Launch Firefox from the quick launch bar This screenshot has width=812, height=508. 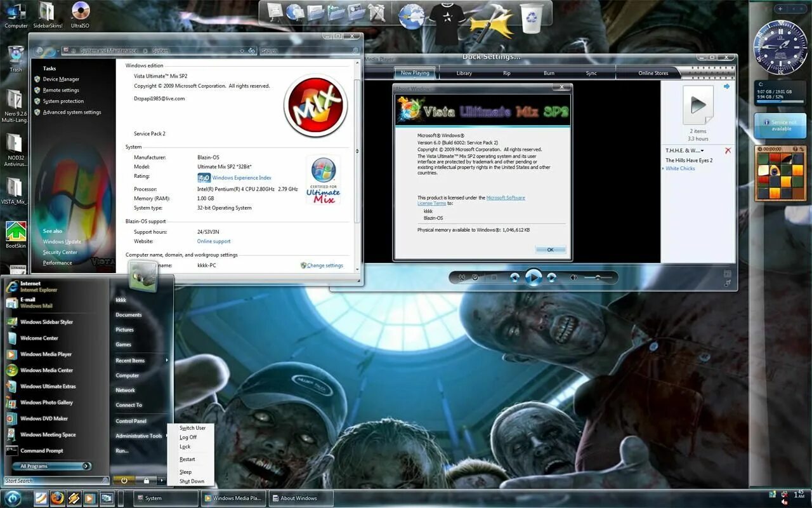tap(58, 498)
